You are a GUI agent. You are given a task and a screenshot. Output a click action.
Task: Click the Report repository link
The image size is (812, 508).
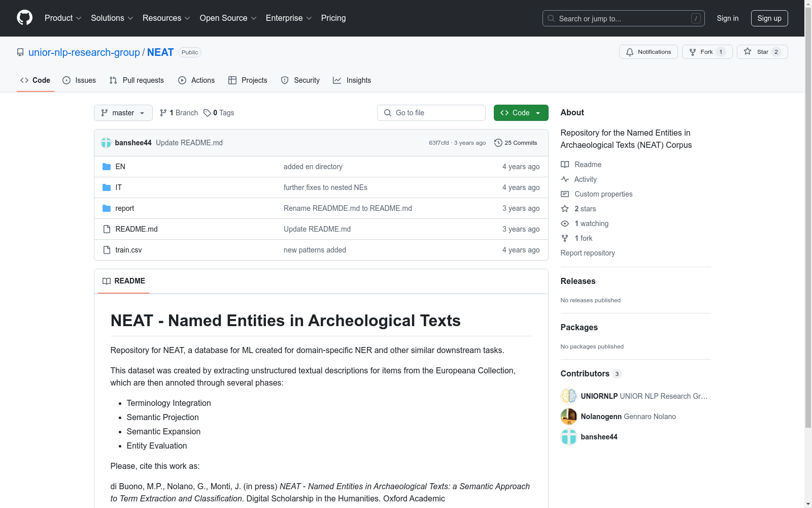(588, 253)
